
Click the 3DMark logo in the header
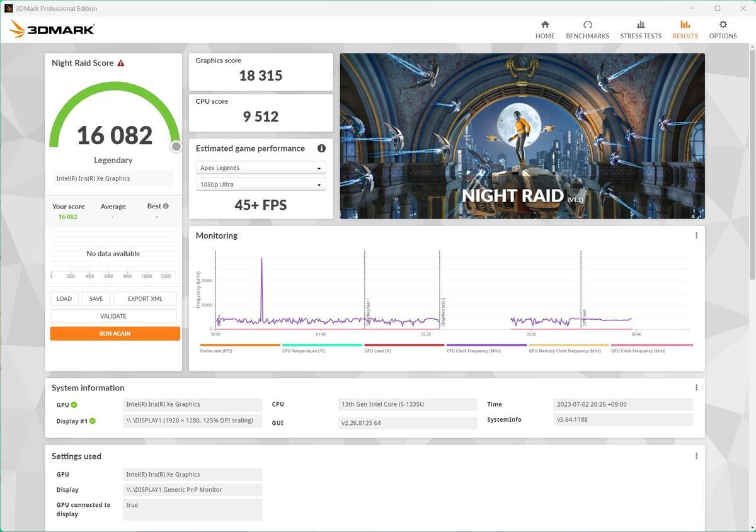click(x=52, y=29)
